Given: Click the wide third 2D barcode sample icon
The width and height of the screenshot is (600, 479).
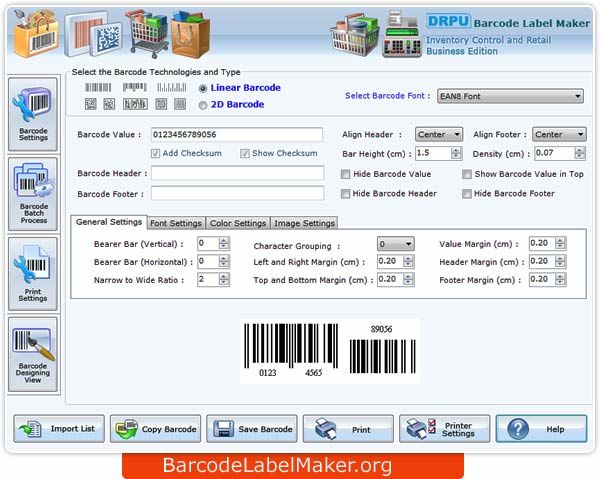Looking at the screenshot, I should [x=135, y=104].
